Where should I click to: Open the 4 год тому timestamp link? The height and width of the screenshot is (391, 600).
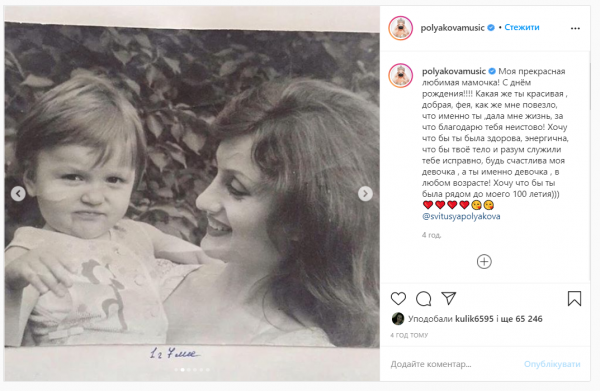409,335
